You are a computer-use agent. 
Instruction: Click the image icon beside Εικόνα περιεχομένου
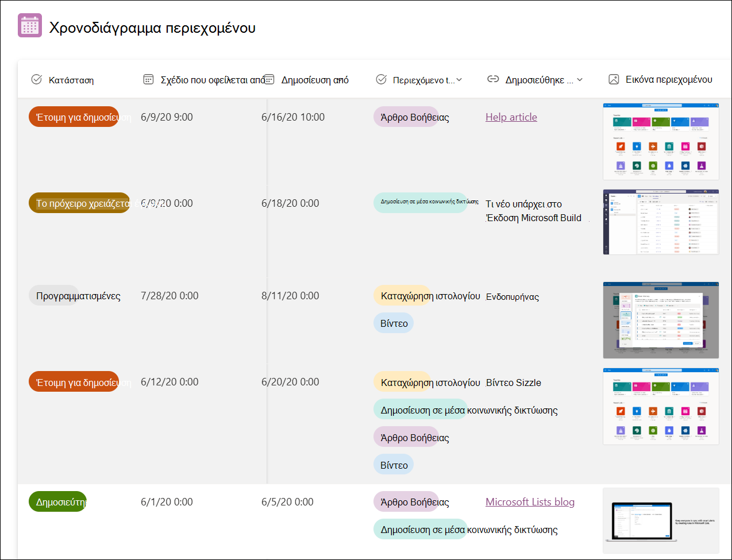click(x=614, y=79)
